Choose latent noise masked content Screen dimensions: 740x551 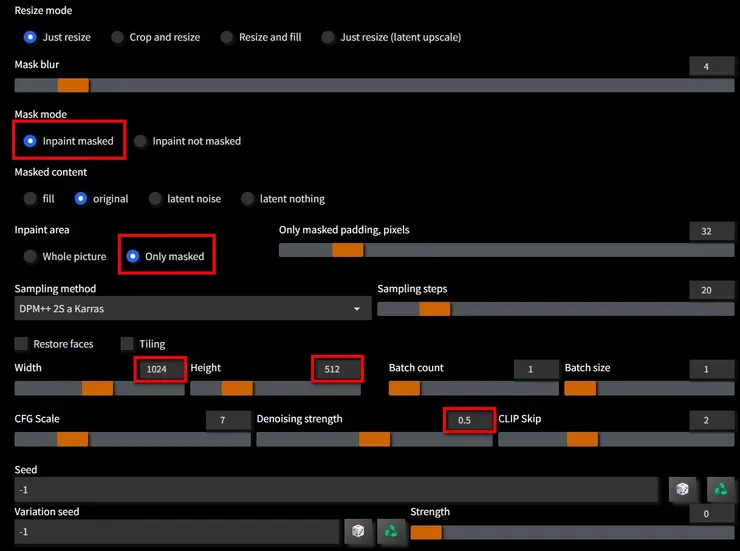185,199
